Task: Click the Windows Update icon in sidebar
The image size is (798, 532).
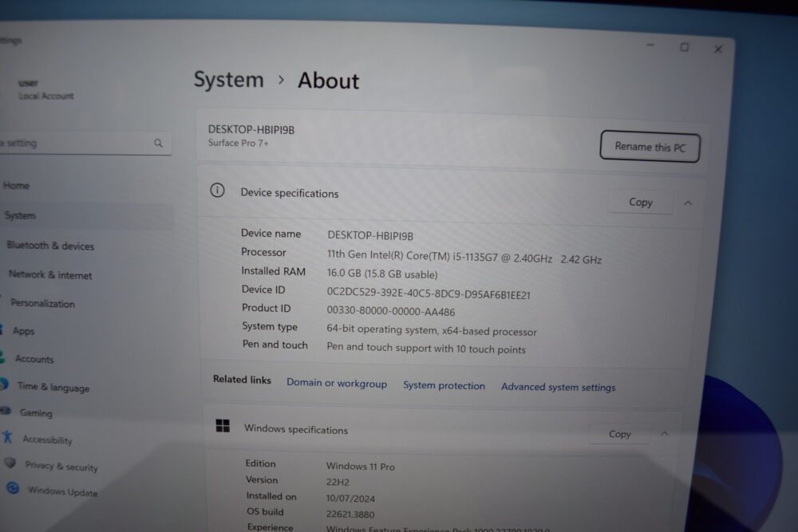Action: click(13, 488)
